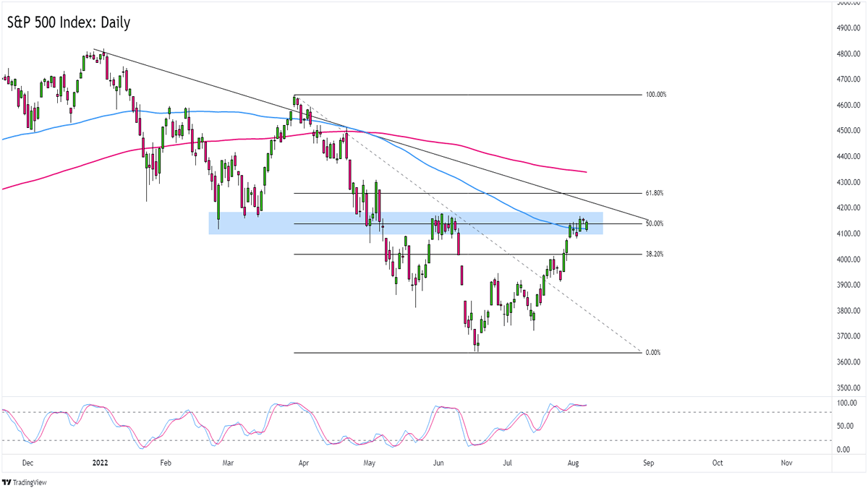868x488 pixels.
Task: Click the 4200.00 price axis label
Action: tap(848, 208)
